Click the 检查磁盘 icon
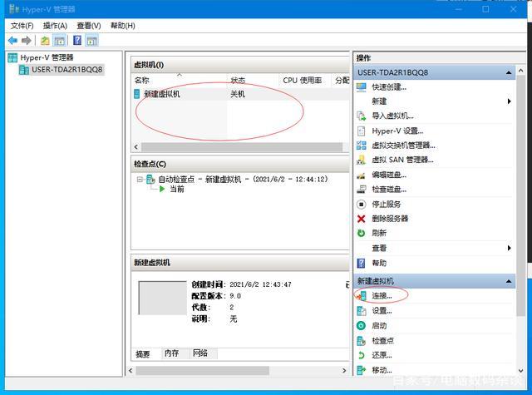 362,190
